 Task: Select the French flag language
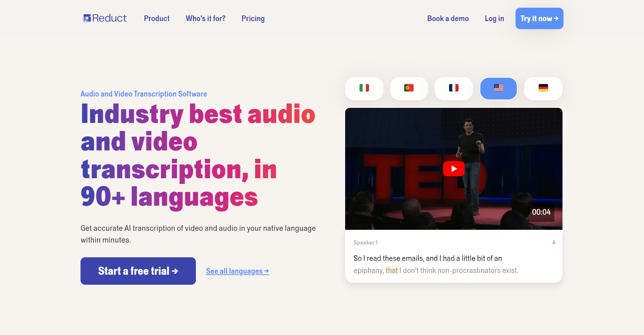tap(454, 88)
